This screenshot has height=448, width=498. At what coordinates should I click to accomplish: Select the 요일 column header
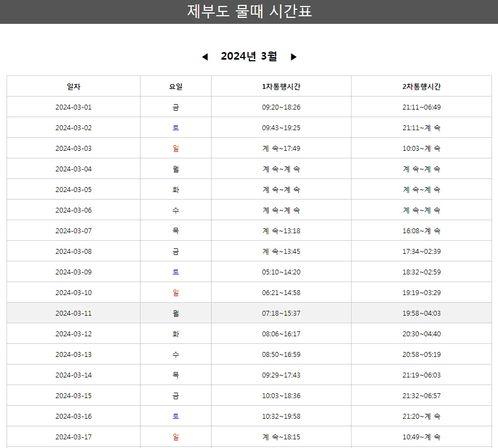pyautogui.click(x=175, y=86)
